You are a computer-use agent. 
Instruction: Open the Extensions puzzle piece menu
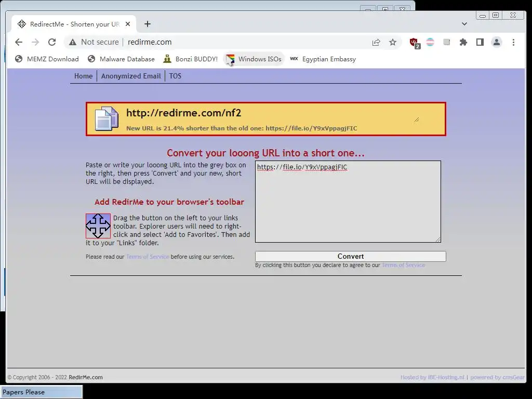click(x=463, y=42)
